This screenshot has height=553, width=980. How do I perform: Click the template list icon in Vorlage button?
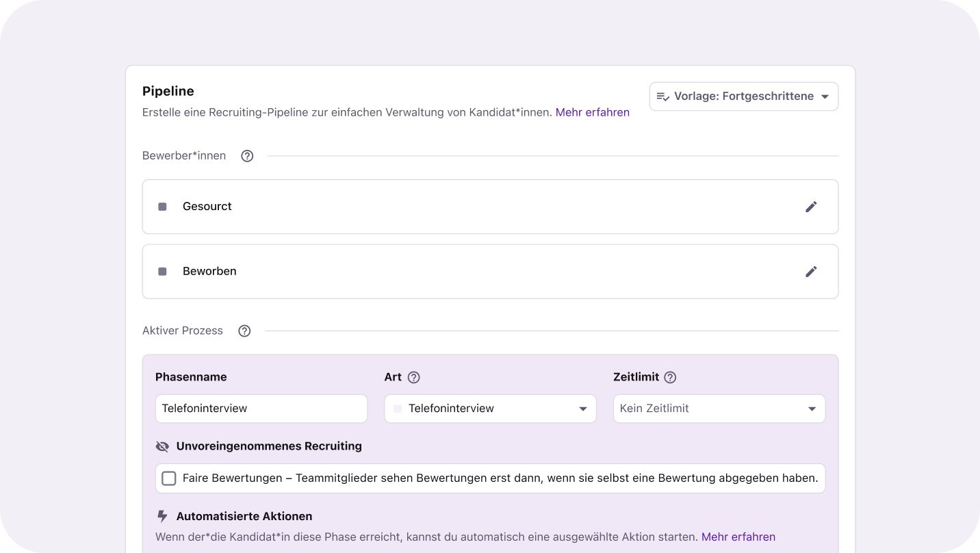pyautogui.click(x=662, y=97)
